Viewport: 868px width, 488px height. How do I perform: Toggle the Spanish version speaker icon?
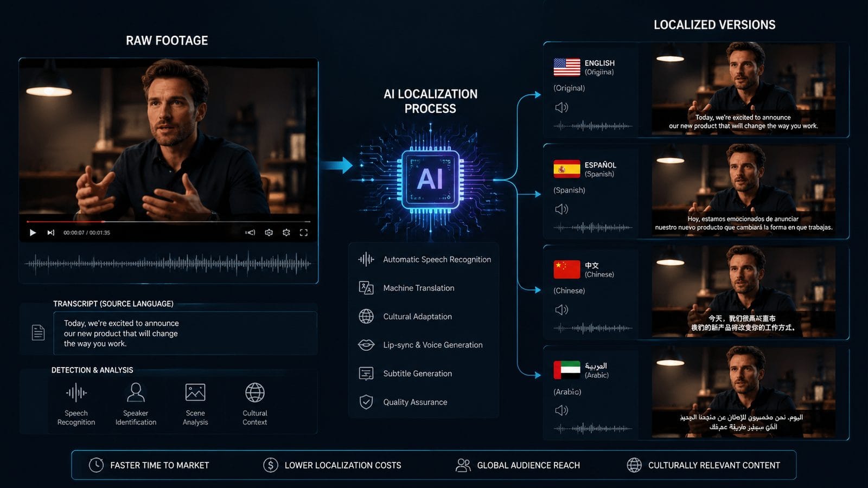561,209
